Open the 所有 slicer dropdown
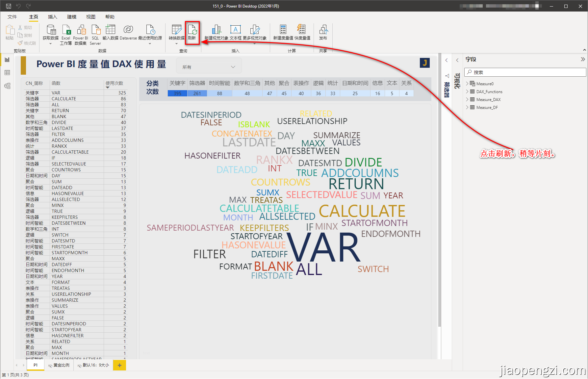This screenshot has height=379, width=588. tap(209, 66)
